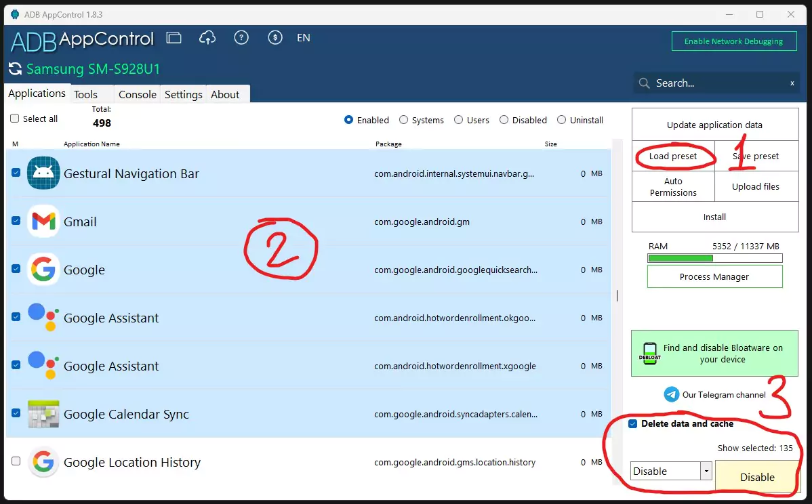Open the Settings tab
The image size is (812, 504).
point(183,94)
